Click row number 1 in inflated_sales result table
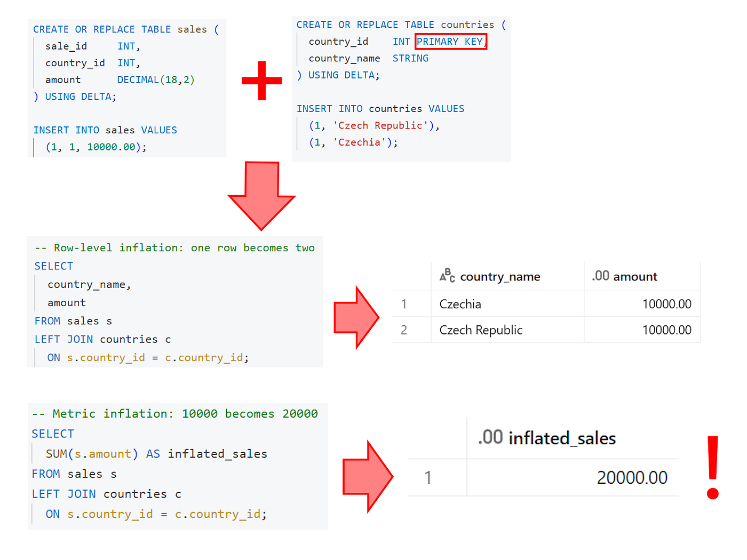747x560 pixels. pos(428,478)
